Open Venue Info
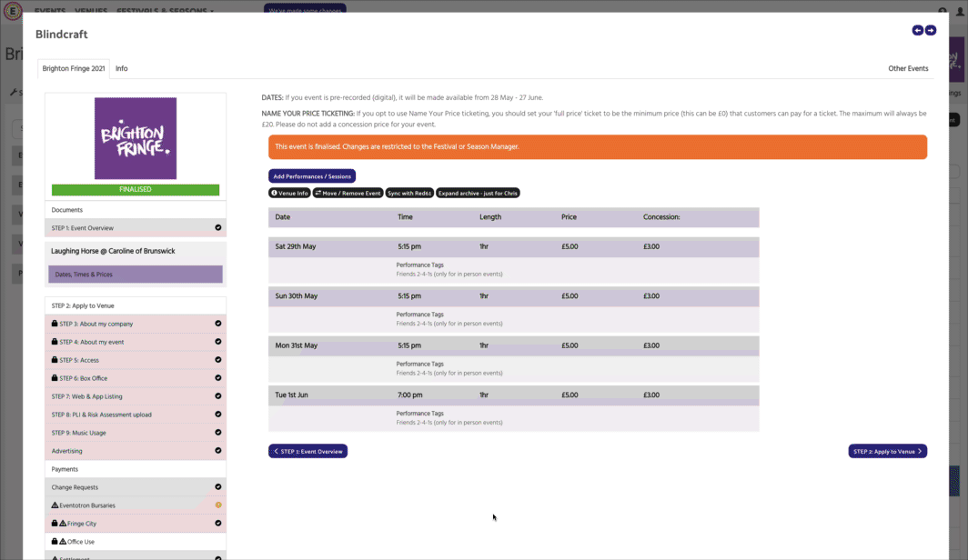Image resolution: width=968 pixels, height=560 pixels. pyautogui.click(x=289, y=193)
